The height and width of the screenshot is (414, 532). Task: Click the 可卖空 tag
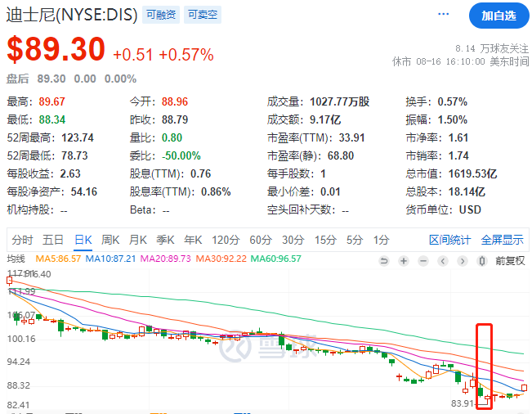pyautogui.click(x=203, y=15)
